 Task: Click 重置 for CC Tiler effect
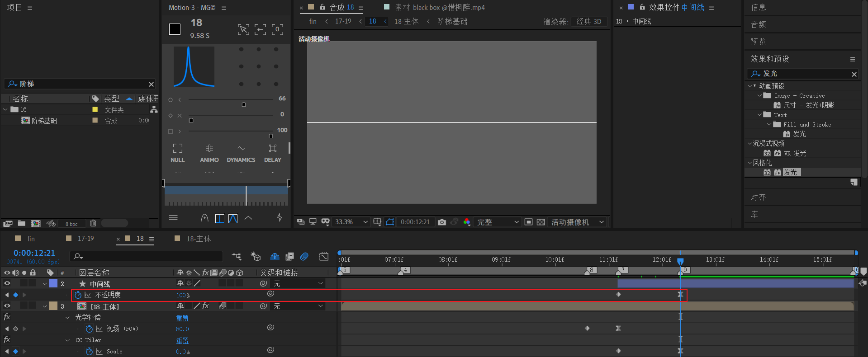tap(182, 340)
